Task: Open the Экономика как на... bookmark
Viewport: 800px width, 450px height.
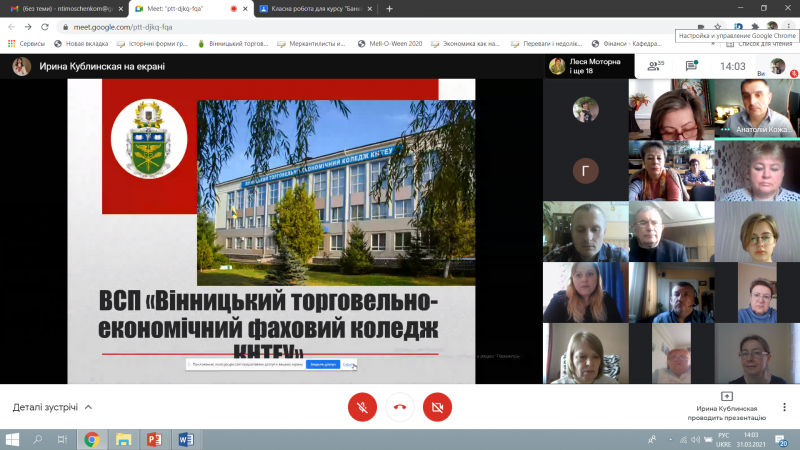Action: coord(465,44)
